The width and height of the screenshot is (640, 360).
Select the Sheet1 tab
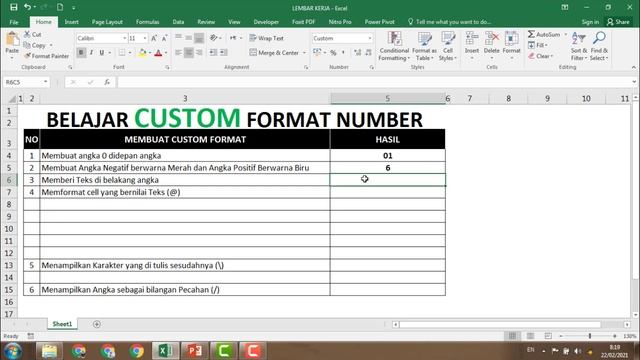tap(62, 324)
